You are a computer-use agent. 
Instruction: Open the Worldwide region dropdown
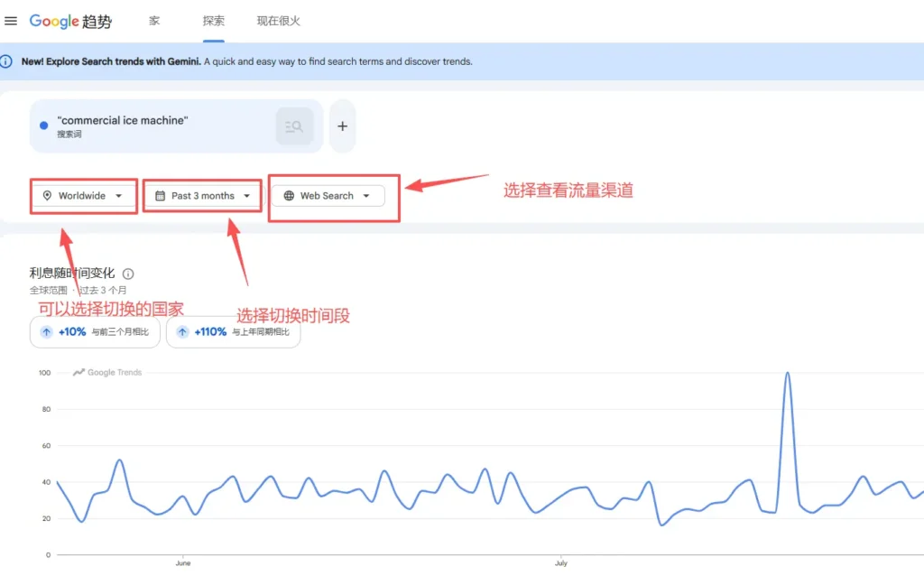tap(83, 196)
